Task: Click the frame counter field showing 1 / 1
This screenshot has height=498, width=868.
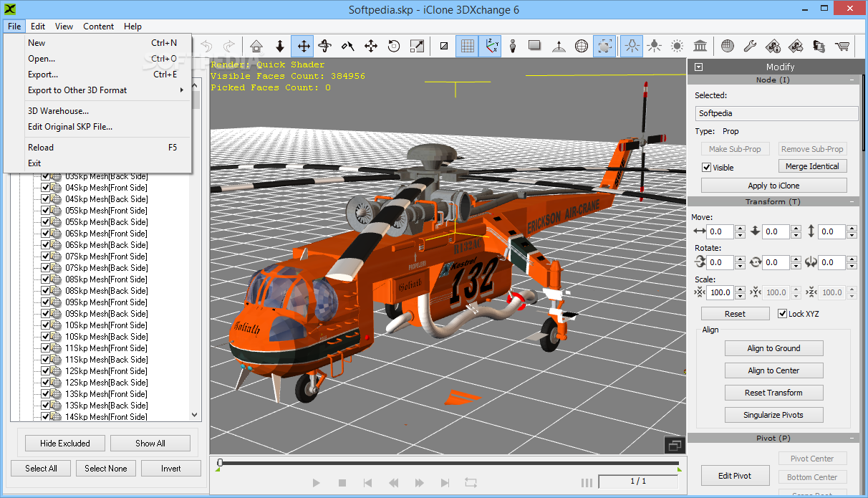Action: pyautogui.click(x=638, y=482)
